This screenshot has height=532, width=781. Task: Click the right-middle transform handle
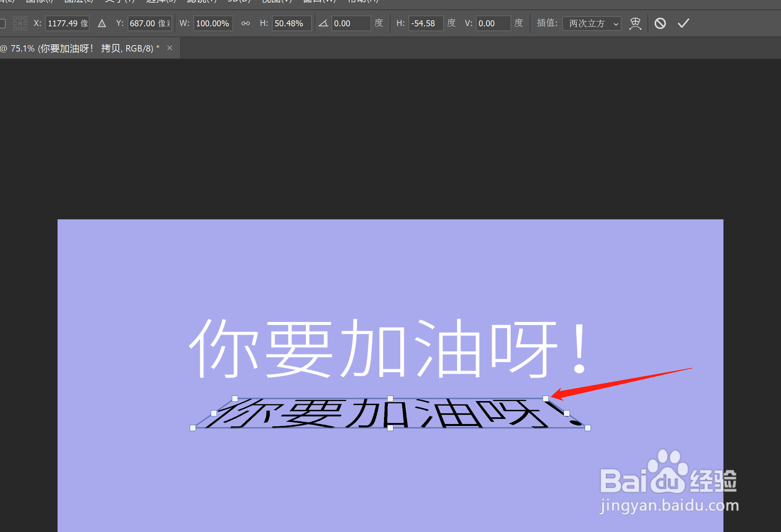[567, 413]
